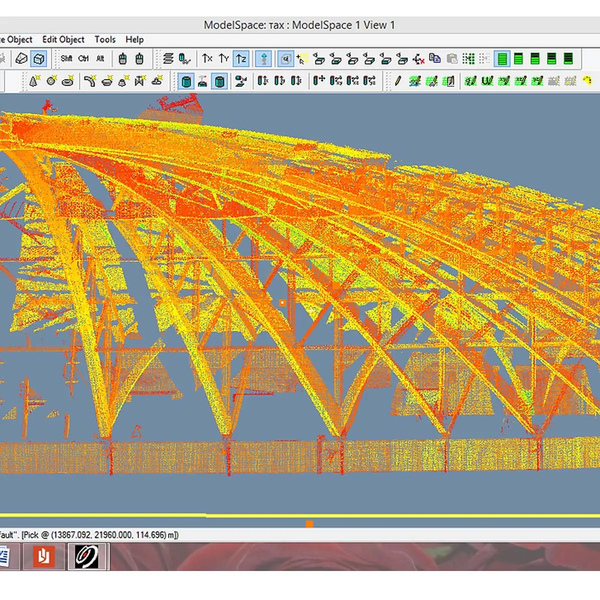This screenshot has width=600, height=600.
Task: Toggle the Alt modifier button
Action: [101, 59]
